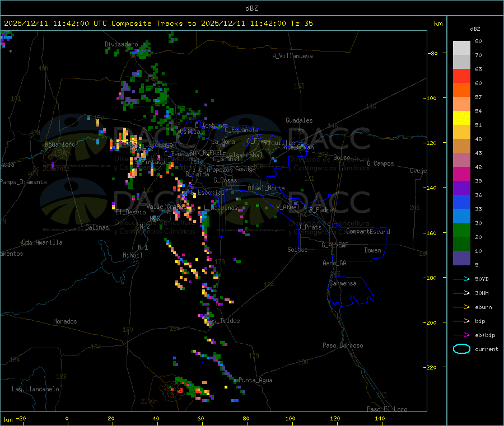Pick the dusty pink 42–45 dBZ swatch
The width and height of the screenshot is (504, 426).
[x=461, y=160]
